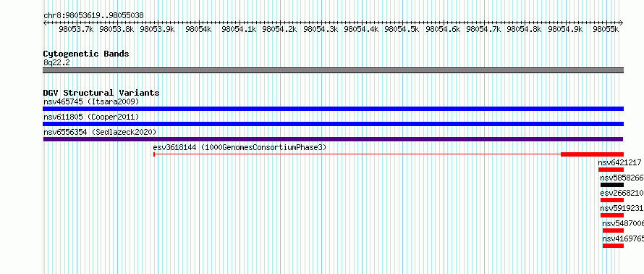
Task: Click the chr8:98053619..98055038 region label
Action: (x=93, y=16)
